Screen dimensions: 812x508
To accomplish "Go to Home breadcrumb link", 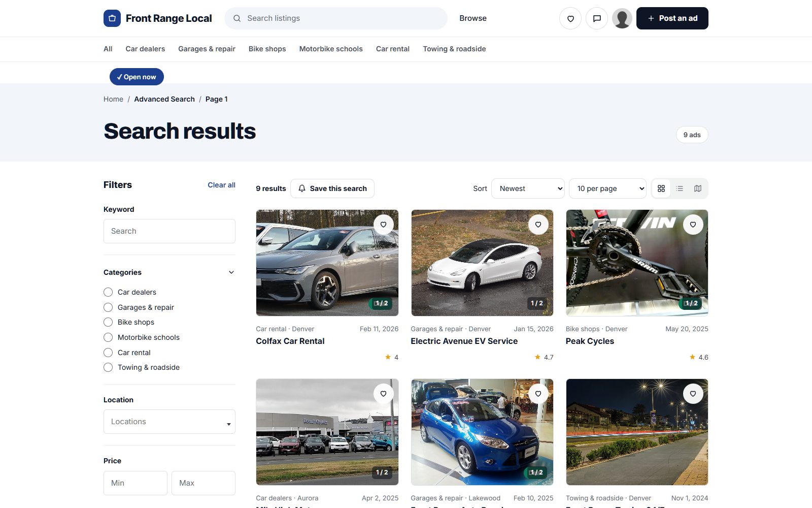I will pyautogui.click(x=113, y=99).
